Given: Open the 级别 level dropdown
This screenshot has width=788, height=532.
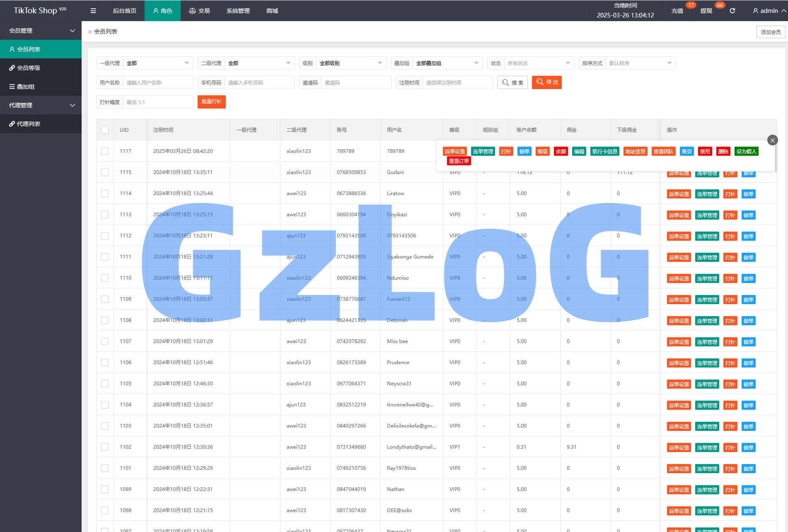Looking at the screenshot, I should (x=350, y=63).
